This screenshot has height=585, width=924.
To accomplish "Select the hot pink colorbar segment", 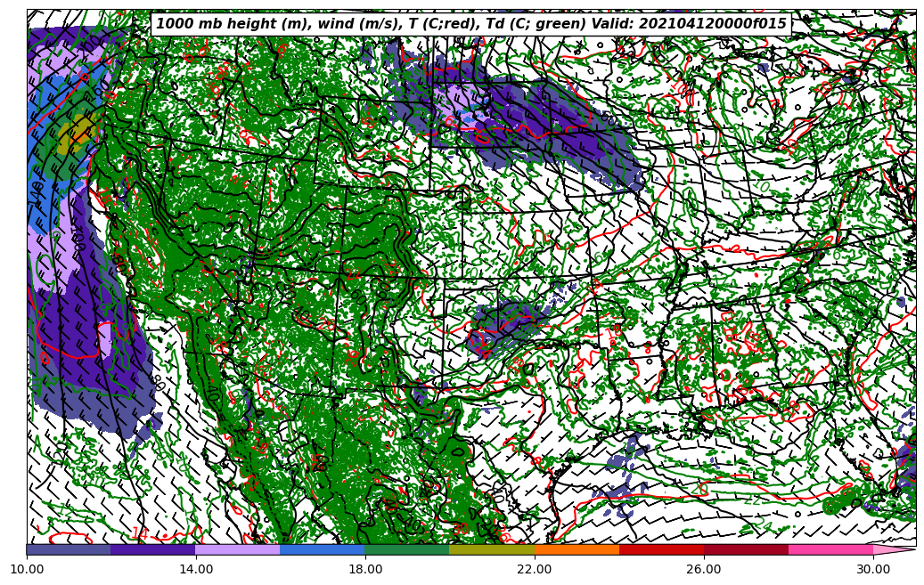I will pyautogui.click(x=830, y=550).
